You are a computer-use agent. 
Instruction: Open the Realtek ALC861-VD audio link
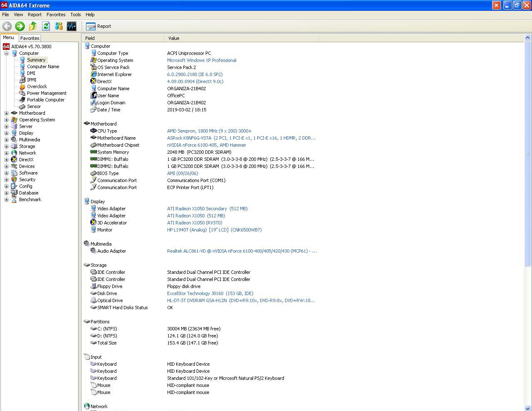[242, 251]
